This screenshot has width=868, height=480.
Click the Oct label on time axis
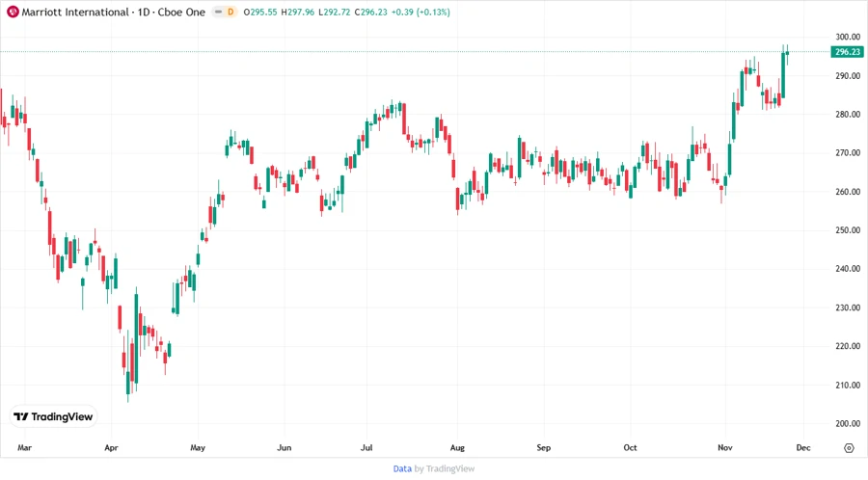(630, 447)
